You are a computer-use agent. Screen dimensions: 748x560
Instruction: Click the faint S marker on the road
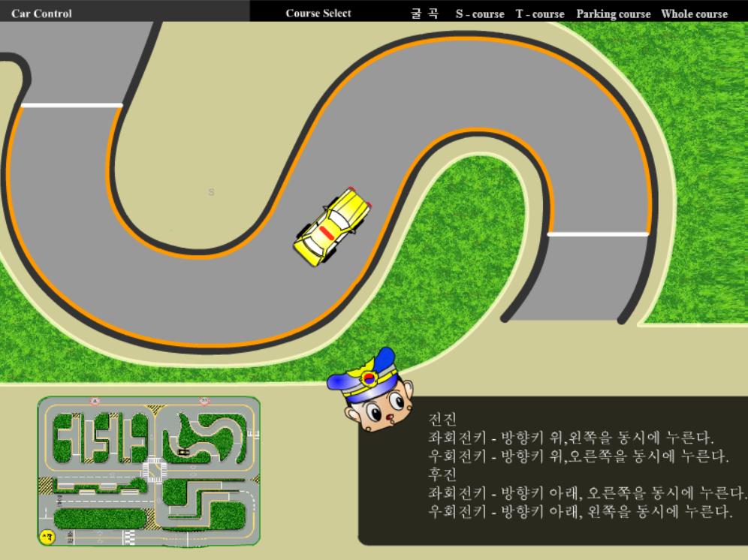tap(211, 193)
